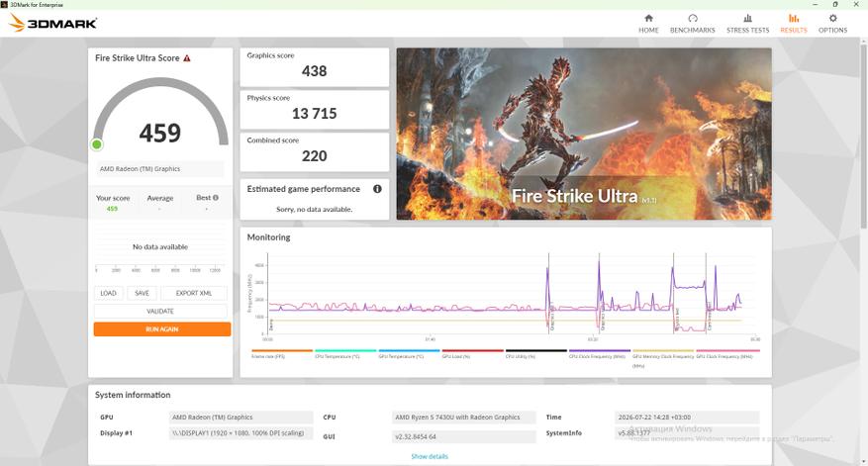Click the Time value field

[x=687, y=418]
